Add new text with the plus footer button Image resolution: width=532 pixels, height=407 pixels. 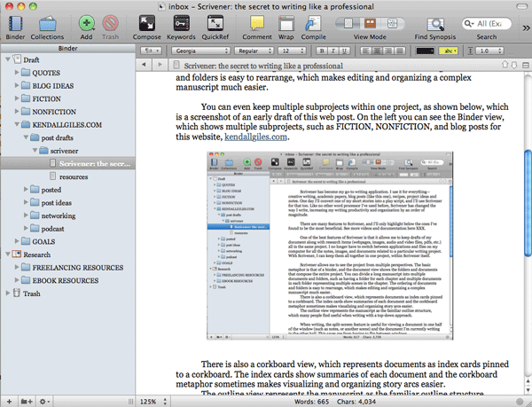pos(9,402)
